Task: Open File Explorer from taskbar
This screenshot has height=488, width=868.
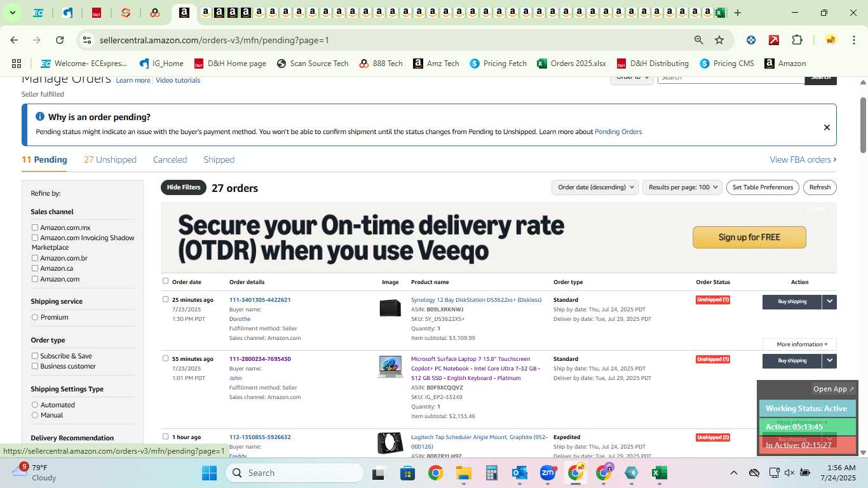Action: [x=463, y=473]
